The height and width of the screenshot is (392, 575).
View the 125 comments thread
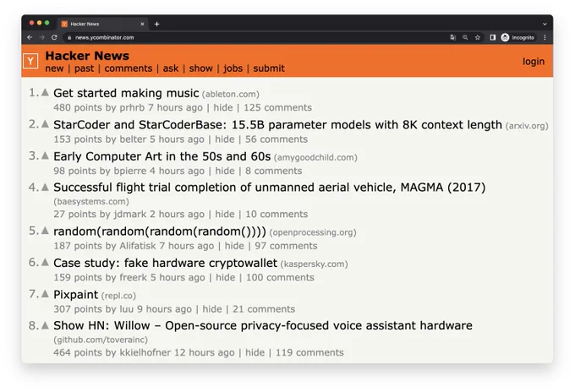tap(278, 107)
